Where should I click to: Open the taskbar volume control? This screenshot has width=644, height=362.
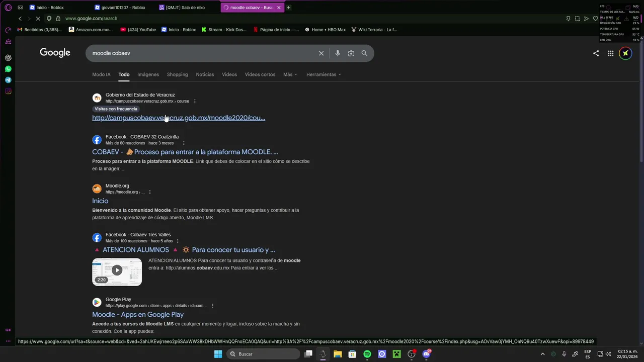(x=608, y=354)
